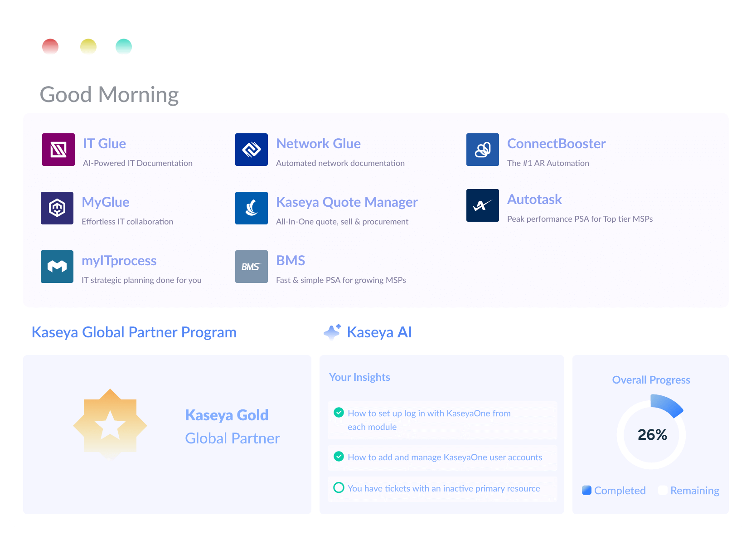Open the Network Glue title link
Image resolution: width=756 pixels, height=540 pixels.
(318, 144)
